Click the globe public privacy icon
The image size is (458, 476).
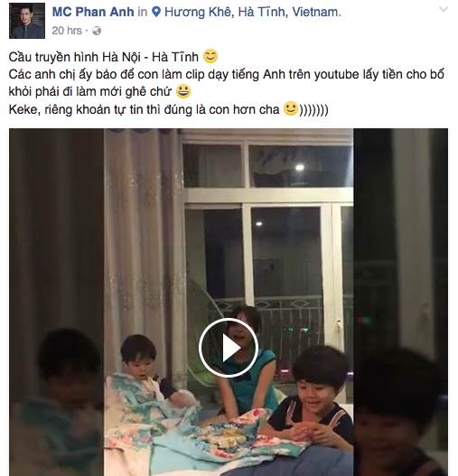tap(97, 31)
